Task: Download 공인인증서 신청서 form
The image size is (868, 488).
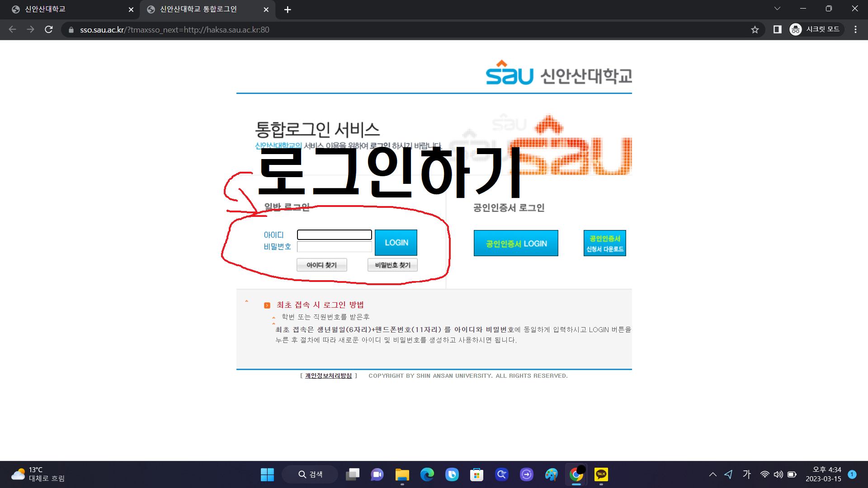Action: point(605,243)
